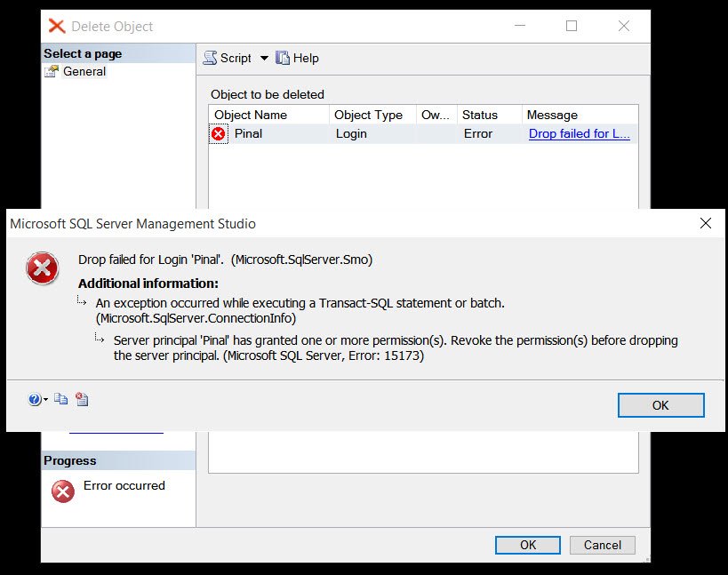This screenshot has height=575, width=728.
Task: Select the 'Pinal' object name cell
Action: coord(248,133)
